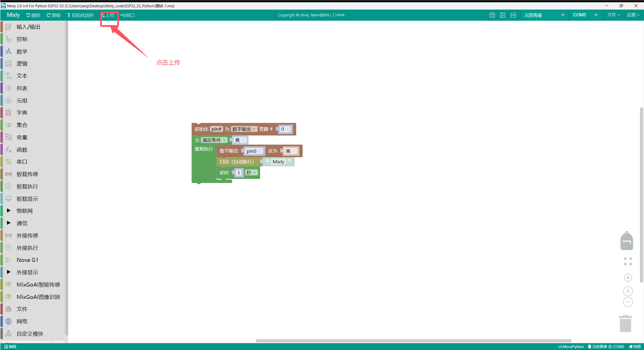The image size is (644, 350).
Task: Toggle the split-view layout icon
Action: (x=503, y=15)
